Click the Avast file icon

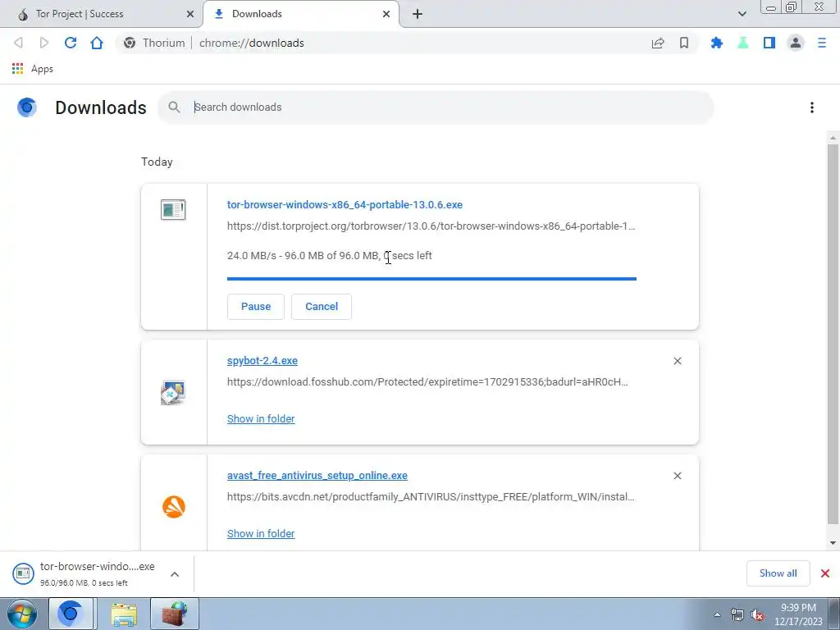[174, 507]
